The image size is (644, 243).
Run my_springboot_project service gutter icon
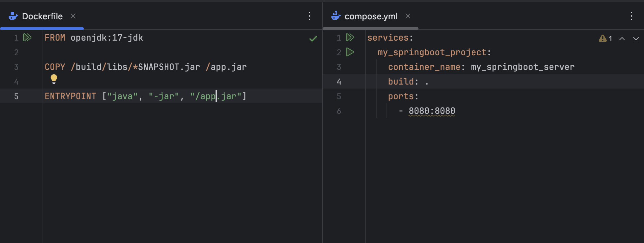350,52
